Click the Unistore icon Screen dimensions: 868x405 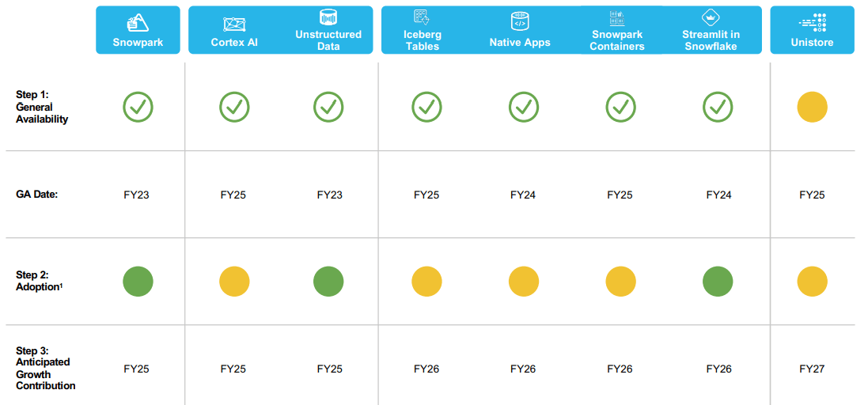(x=812, y=22)
